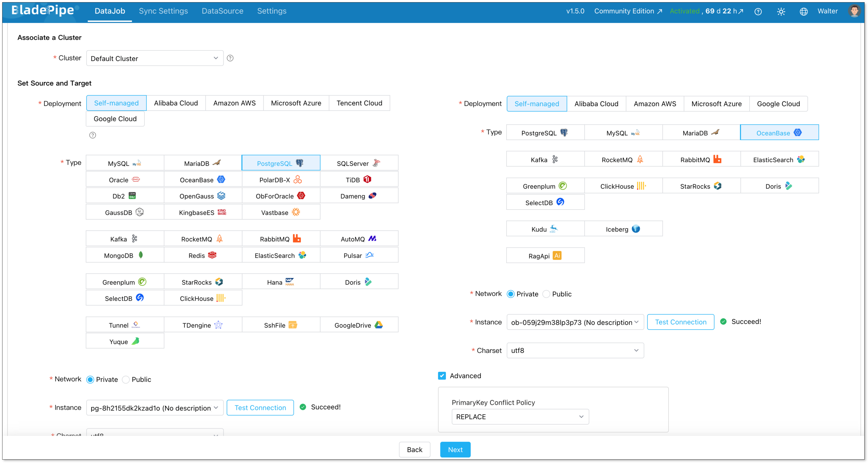Select source Public network radio
Viewport: 868px width, 463px height.
[126, 380]
